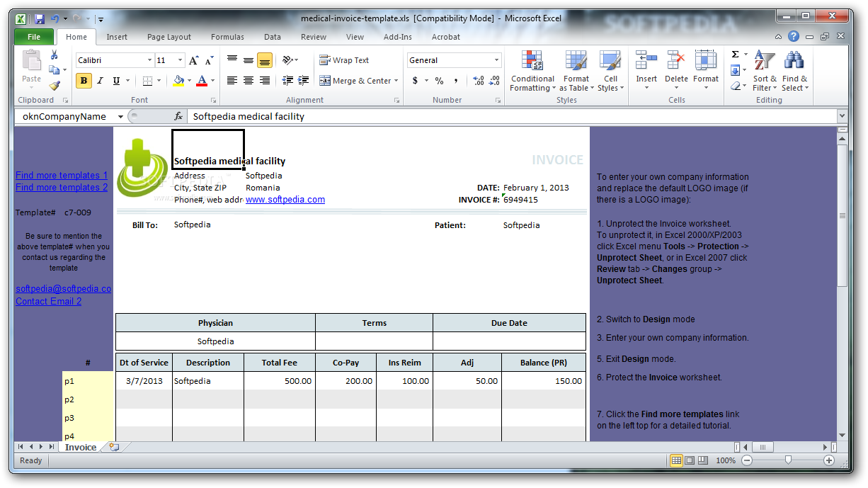The image size is (868, 488).
Task: Increase the cell indent
Action: [304, 81]
